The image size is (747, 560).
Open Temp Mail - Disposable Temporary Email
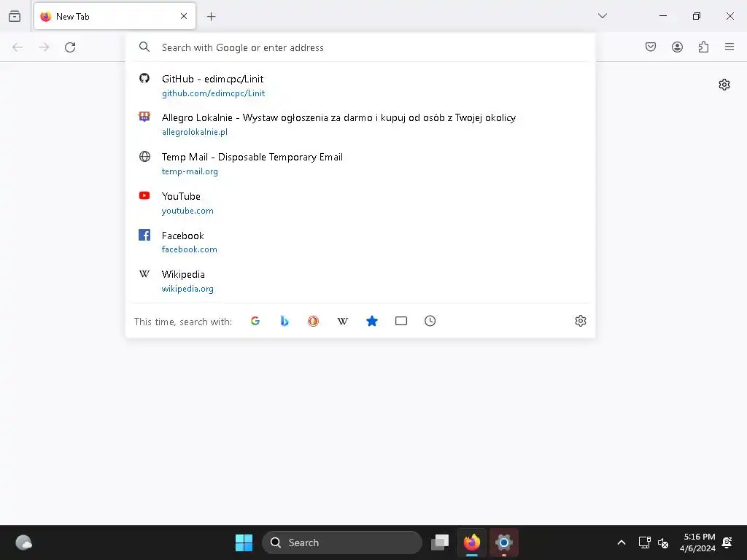click(252, 157)
